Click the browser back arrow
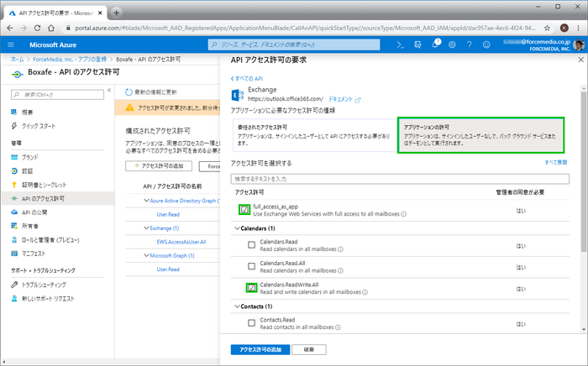The height and width of the screenshot is (366, 588). point(10,28)
